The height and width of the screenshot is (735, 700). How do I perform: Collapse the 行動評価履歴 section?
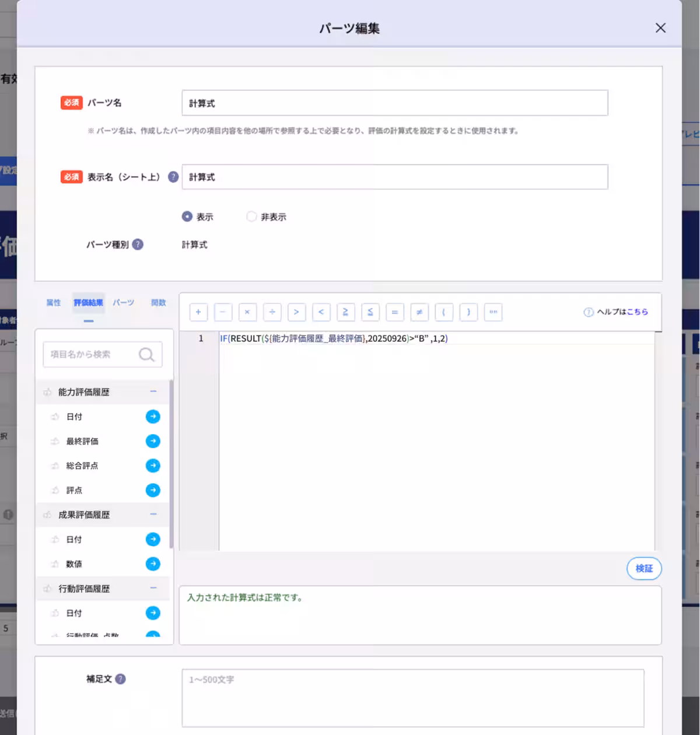point(153,589)
